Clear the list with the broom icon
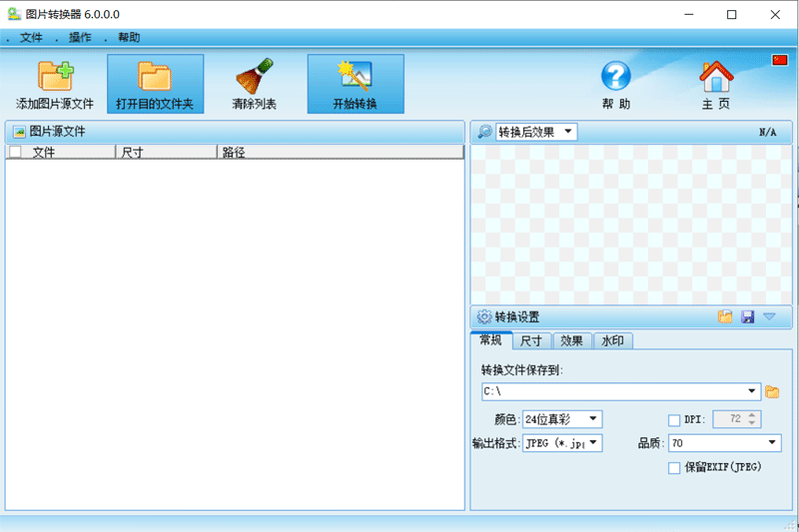 coord(255,78)
